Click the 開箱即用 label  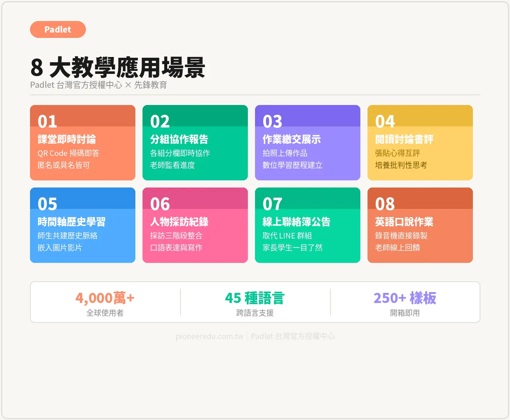coord(405,313)
